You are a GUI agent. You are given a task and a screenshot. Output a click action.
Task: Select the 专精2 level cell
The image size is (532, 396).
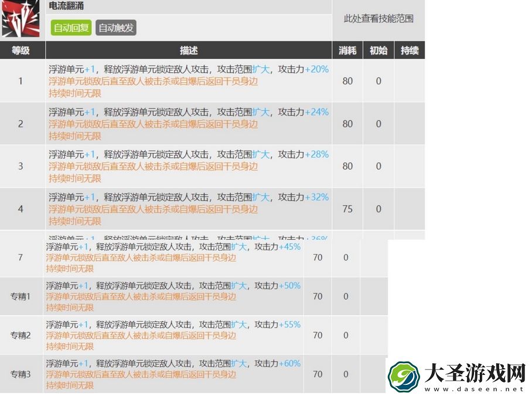21,336
